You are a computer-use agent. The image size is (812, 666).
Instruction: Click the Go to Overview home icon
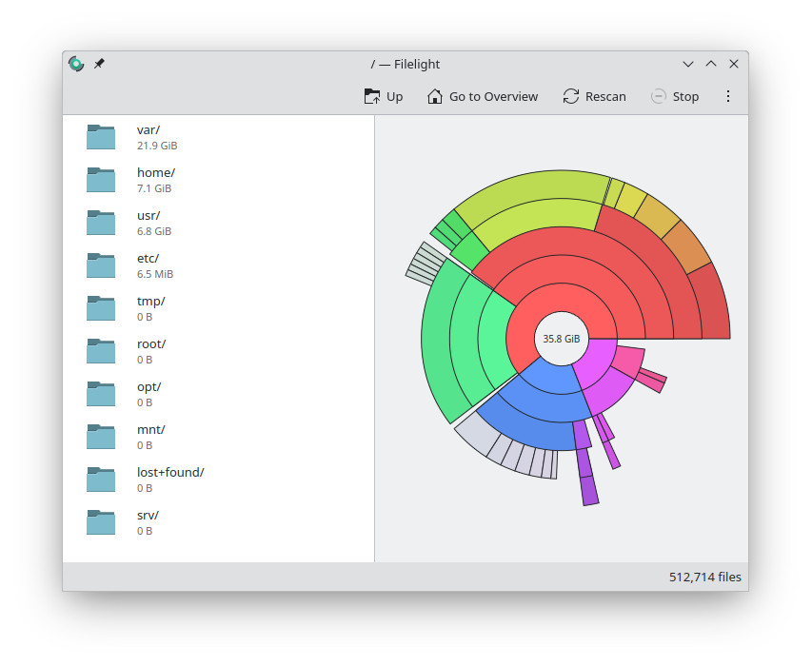(x=434, y=96)
